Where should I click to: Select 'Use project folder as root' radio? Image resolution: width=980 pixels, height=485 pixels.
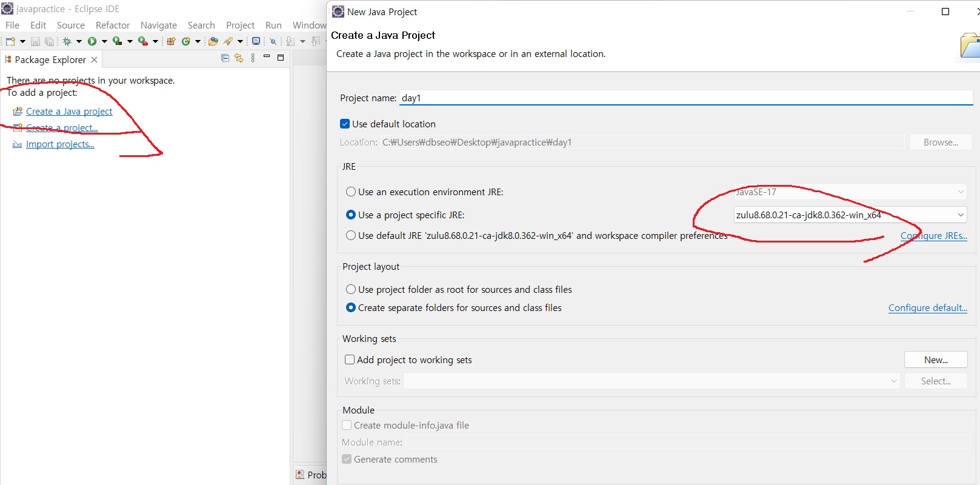point(351,289)
